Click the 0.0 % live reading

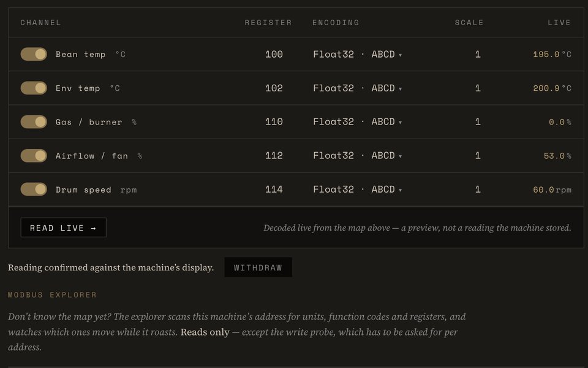click(560, 122)
